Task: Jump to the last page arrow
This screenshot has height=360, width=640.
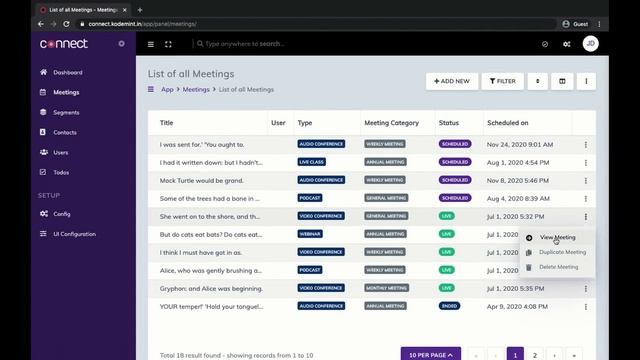Action: tap(574, 354)
